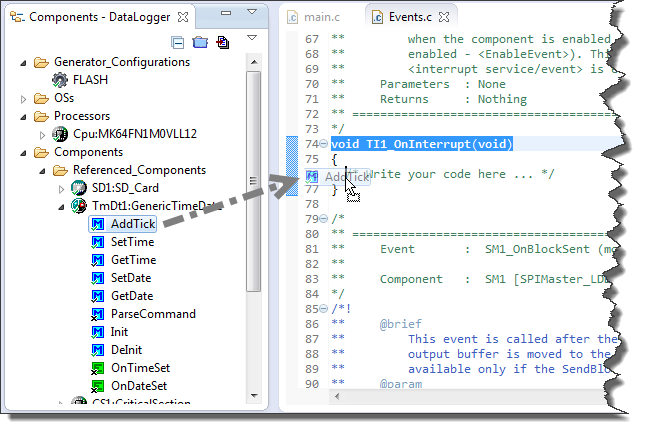Click the FLASH configuration gear icon

tap(59, 80)
